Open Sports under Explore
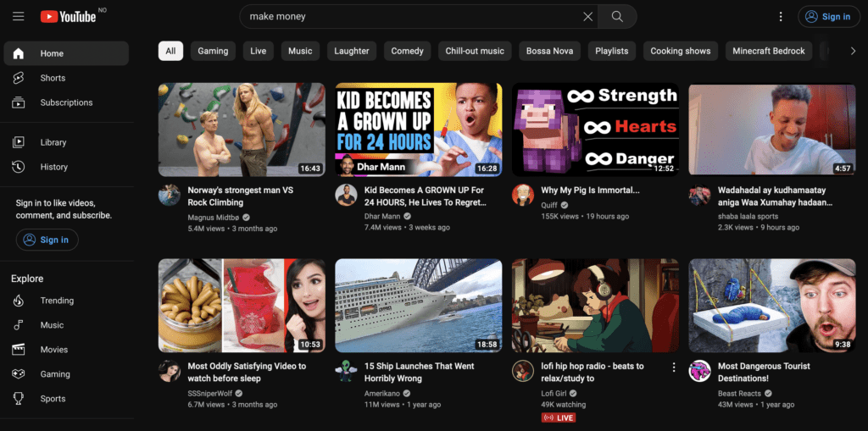This screenshot has width=868, height=431. pyautogui.click(x=66, y=398)
